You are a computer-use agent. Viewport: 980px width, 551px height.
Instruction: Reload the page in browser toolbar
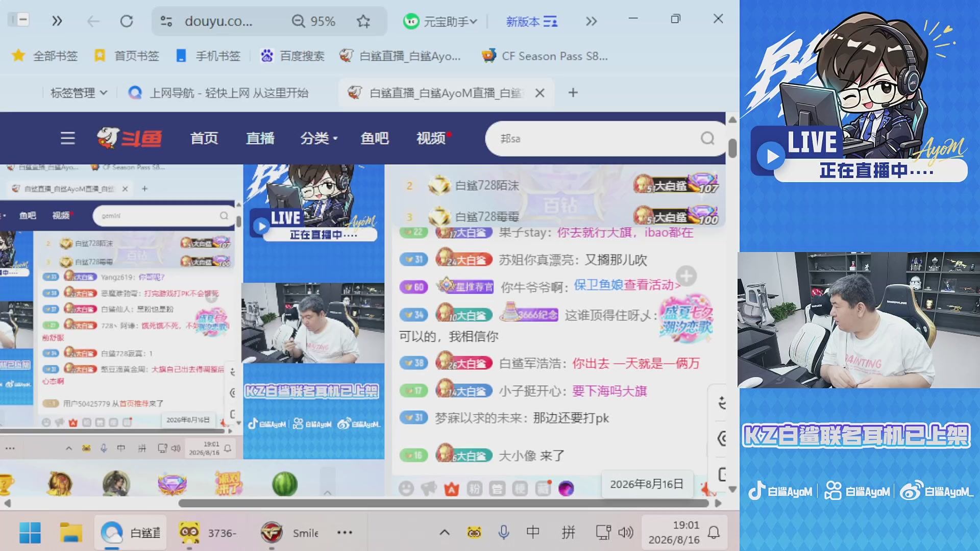coord(127,21)
